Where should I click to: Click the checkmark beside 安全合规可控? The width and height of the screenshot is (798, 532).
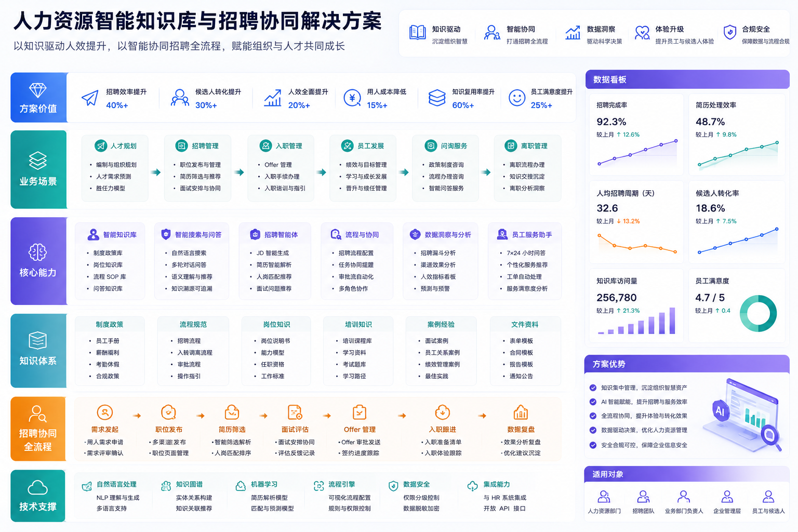(x=593, y=445)
